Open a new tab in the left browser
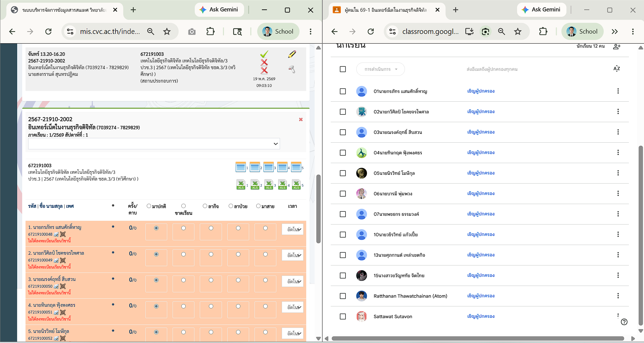Screen dimensions: 644x343 pos(133,10)
